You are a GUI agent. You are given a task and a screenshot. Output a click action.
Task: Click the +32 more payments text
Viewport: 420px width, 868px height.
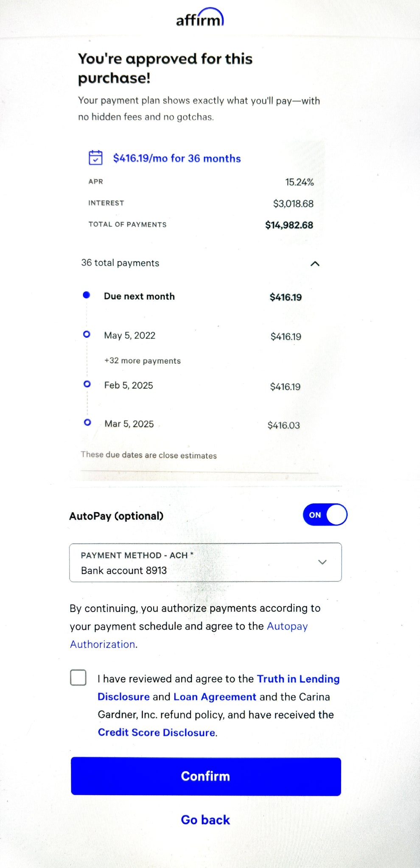coord(143,361)
